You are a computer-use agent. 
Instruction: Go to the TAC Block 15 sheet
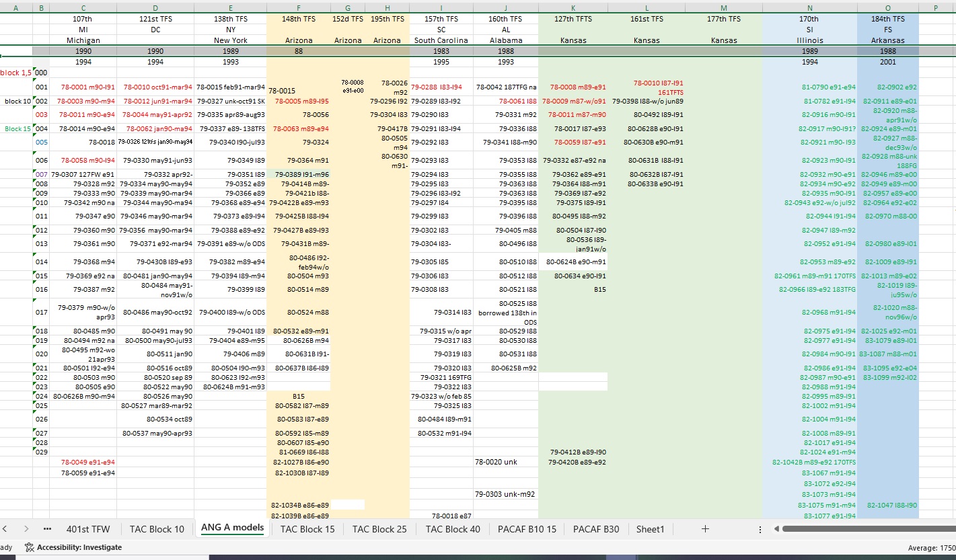[307, 529]
